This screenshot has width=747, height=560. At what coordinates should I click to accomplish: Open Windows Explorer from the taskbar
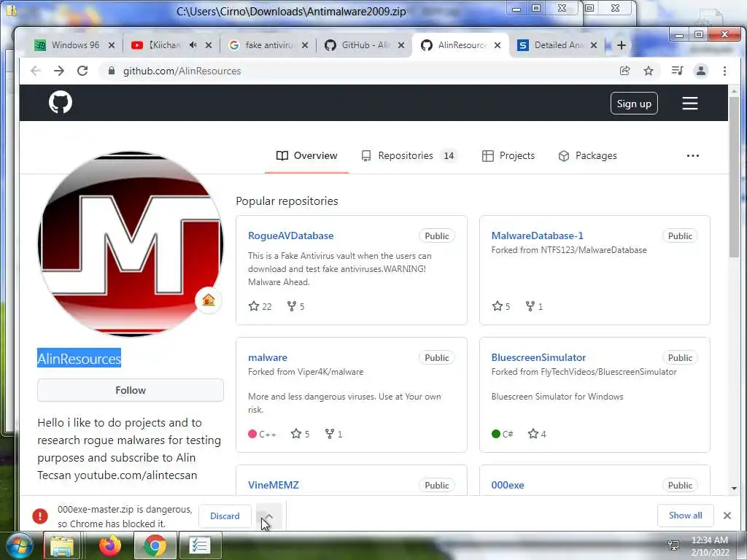[x=62, y=545]
